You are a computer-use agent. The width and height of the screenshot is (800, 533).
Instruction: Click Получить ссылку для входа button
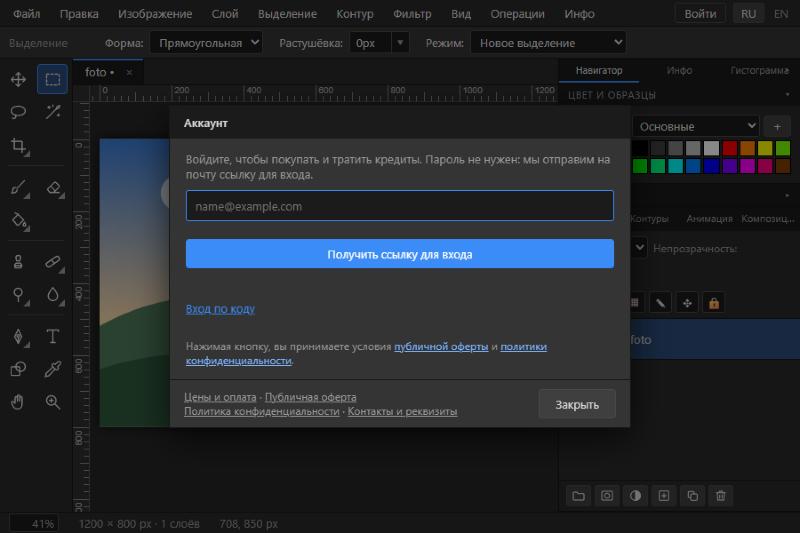point(399,254)
